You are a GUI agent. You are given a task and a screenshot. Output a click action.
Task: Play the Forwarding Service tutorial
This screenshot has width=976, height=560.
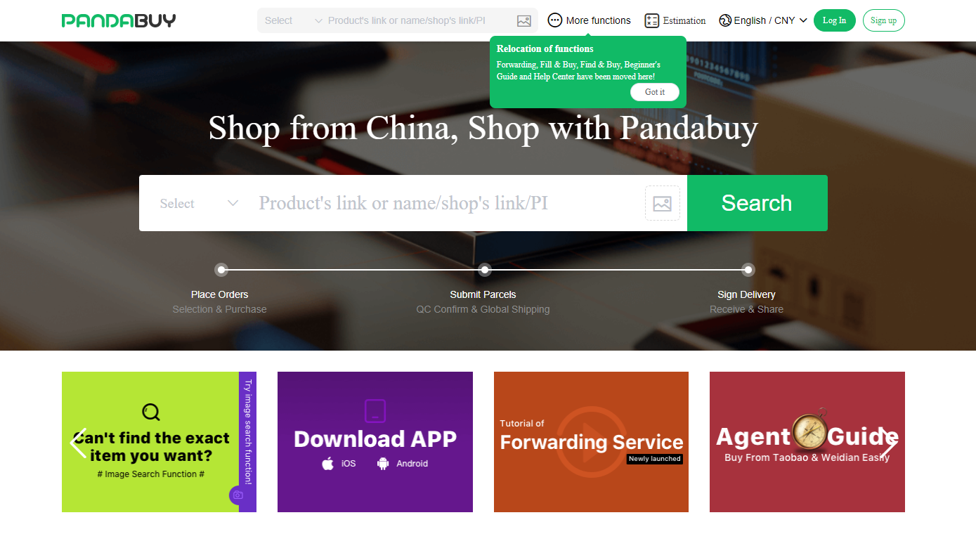coord(591,442)
